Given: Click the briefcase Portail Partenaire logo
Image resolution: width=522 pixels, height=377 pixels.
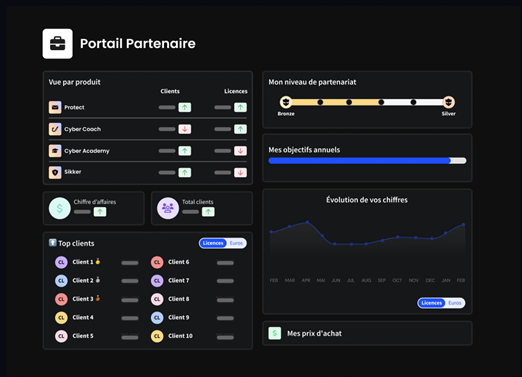Looking at the screenshot, I should [58, 44].
